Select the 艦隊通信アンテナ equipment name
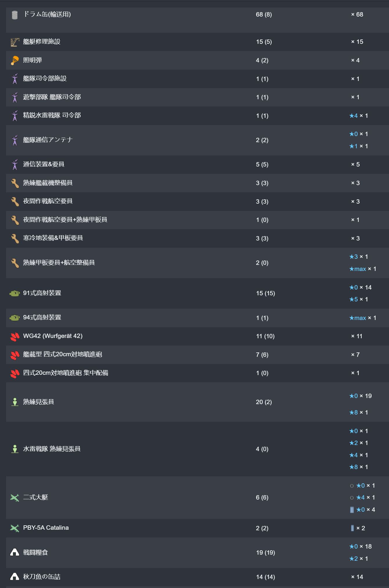389x588 pixels. click(48, 140)
